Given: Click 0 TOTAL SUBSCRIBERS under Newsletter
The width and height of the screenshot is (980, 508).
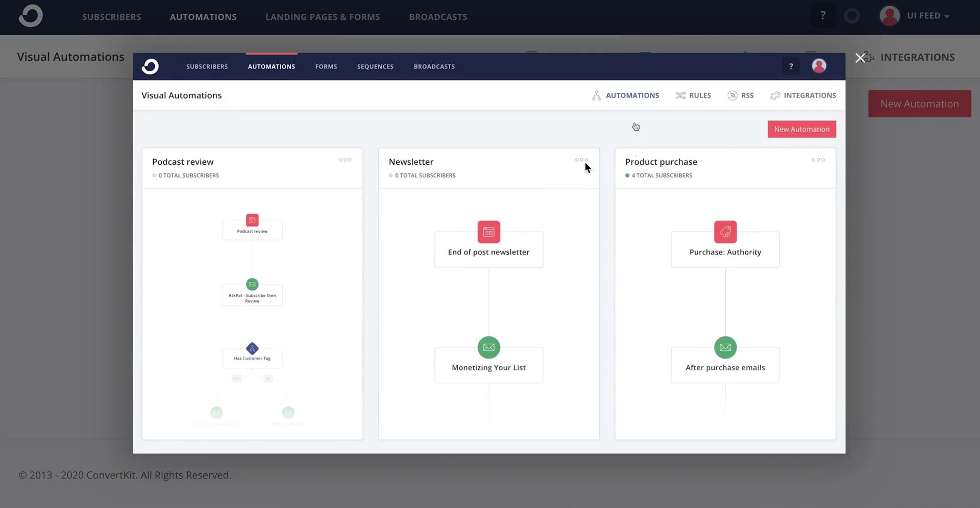Looking at the screenshot, I should click(425, 175).
